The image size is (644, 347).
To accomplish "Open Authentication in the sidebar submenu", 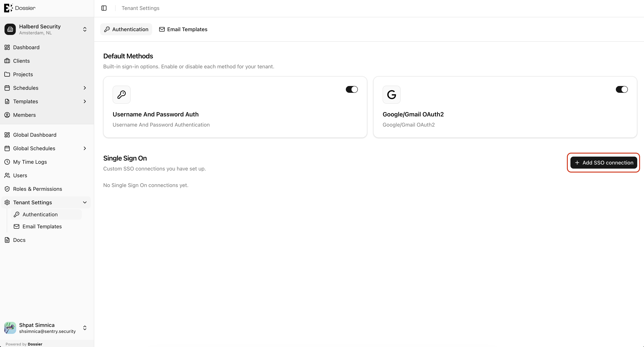I will [46, 214].
